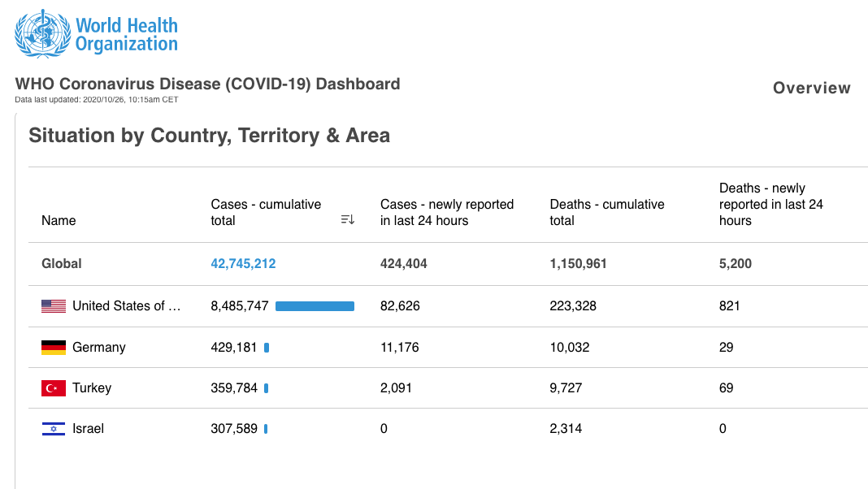
Task: Click the Global row label
Action: (62, 264)
